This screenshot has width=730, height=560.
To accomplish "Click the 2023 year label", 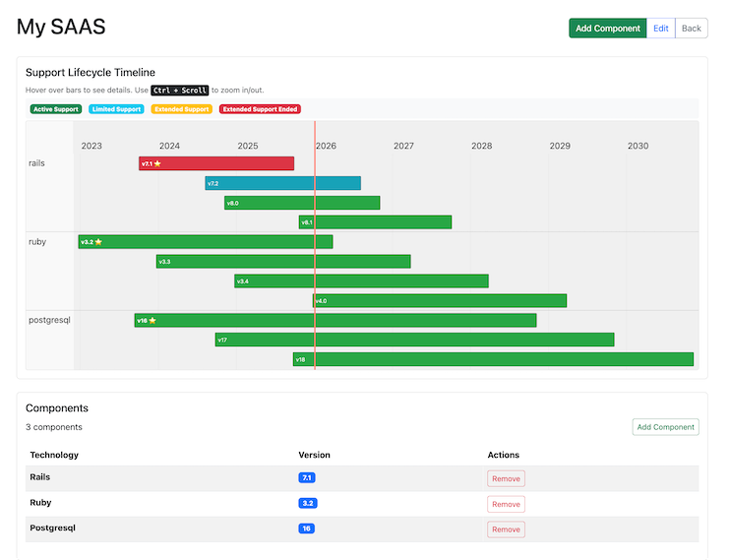I will (x=91, y=146).
